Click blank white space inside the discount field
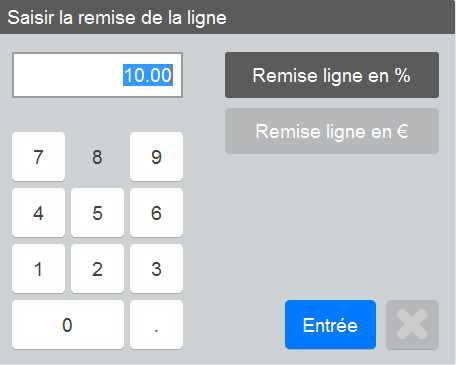 coord(67,75)
